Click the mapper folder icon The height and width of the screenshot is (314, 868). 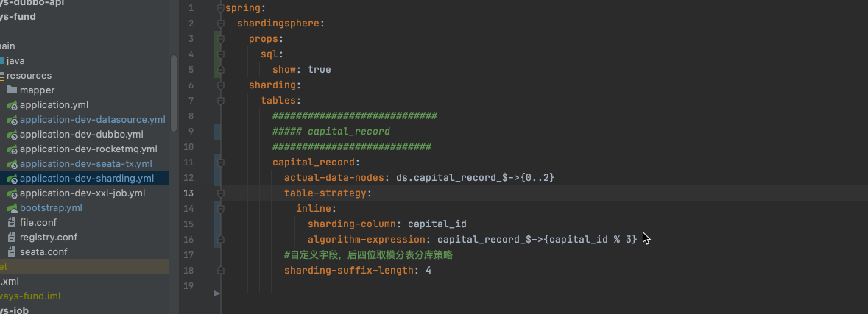click(12, 90)
